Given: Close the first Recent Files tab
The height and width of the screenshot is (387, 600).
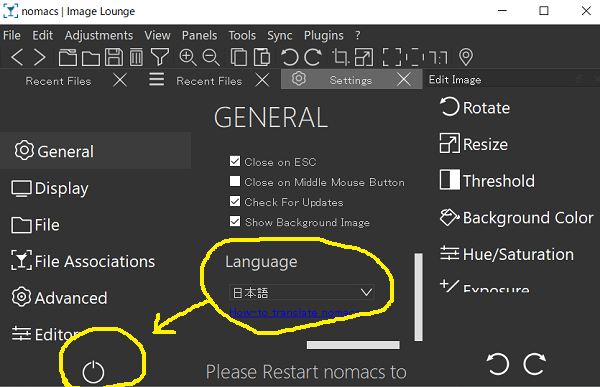Looking at the screenshot, I should point(120,80).
